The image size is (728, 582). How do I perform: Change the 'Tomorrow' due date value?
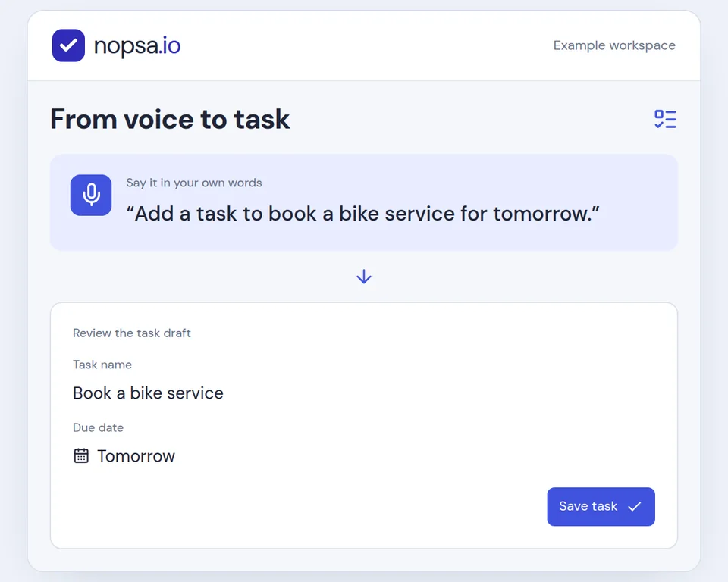coord(136,456)
